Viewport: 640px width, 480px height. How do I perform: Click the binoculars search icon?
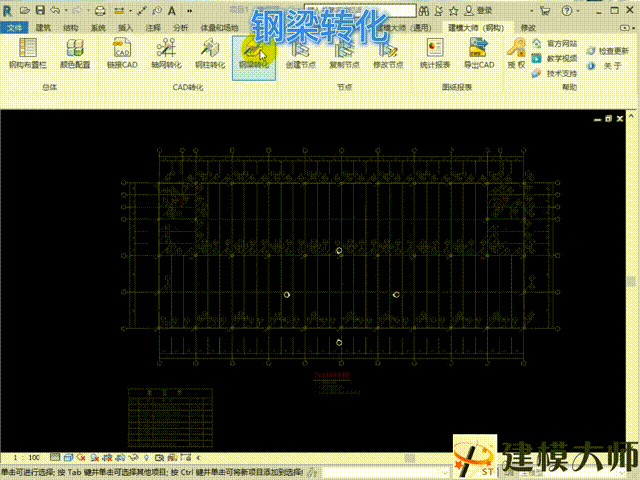point(424,11)
